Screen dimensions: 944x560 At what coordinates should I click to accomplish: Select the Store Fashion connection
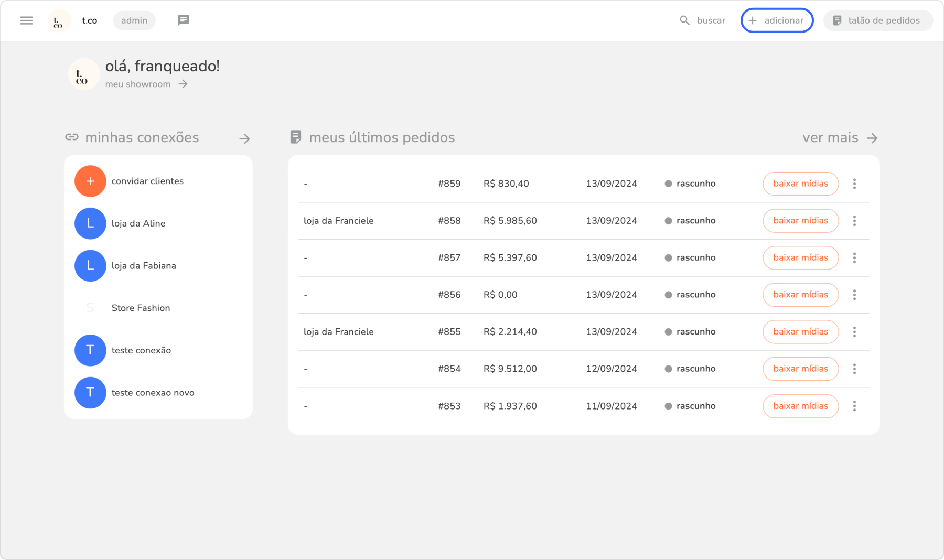click(141, 308)
